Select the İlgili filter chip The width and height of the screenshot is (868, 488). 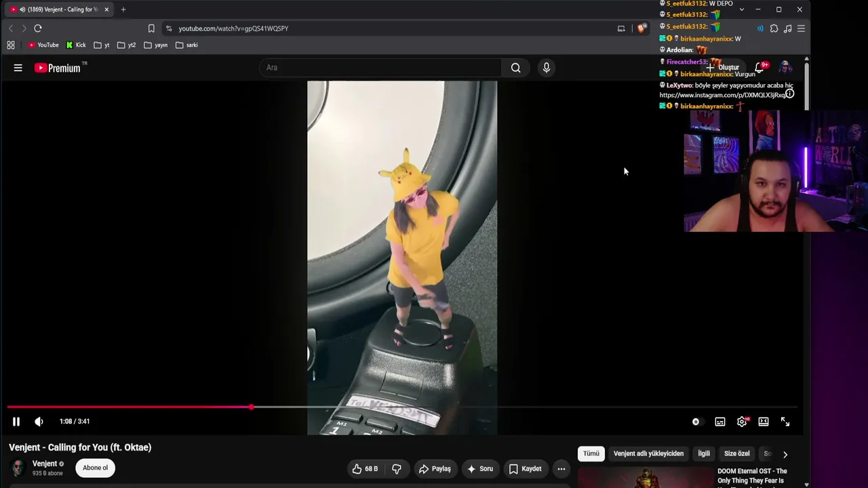pyautogui.click(x=704, y=453)
